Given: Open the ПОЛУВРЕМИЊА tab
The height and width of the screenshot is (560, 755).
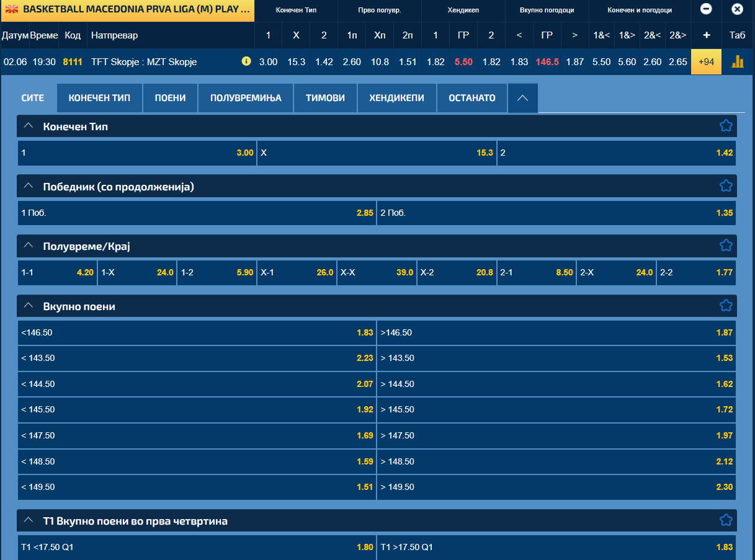Looking at the screenshot, I should pyautogui.click(x=246, y=98).
